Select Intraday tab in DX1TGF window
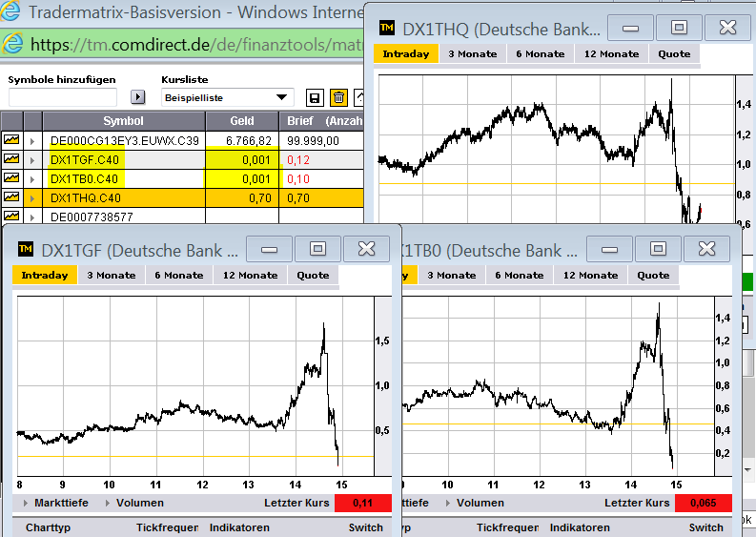756x537 pixels. pos(45,275)
